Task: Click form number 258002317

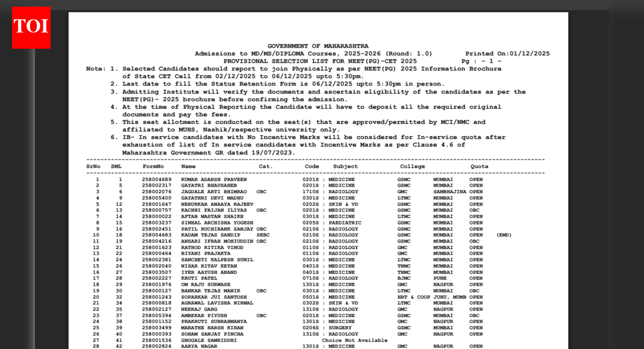Action: [157, 185]
